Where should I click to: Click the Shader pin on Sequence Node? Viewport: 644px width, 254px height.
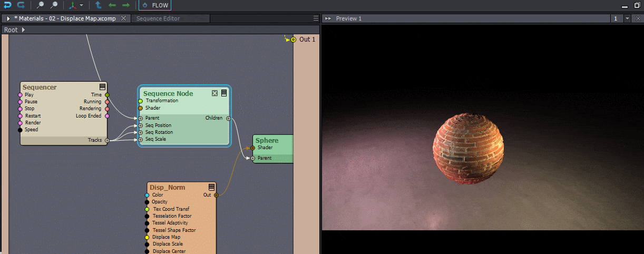[x=140, y=108]
